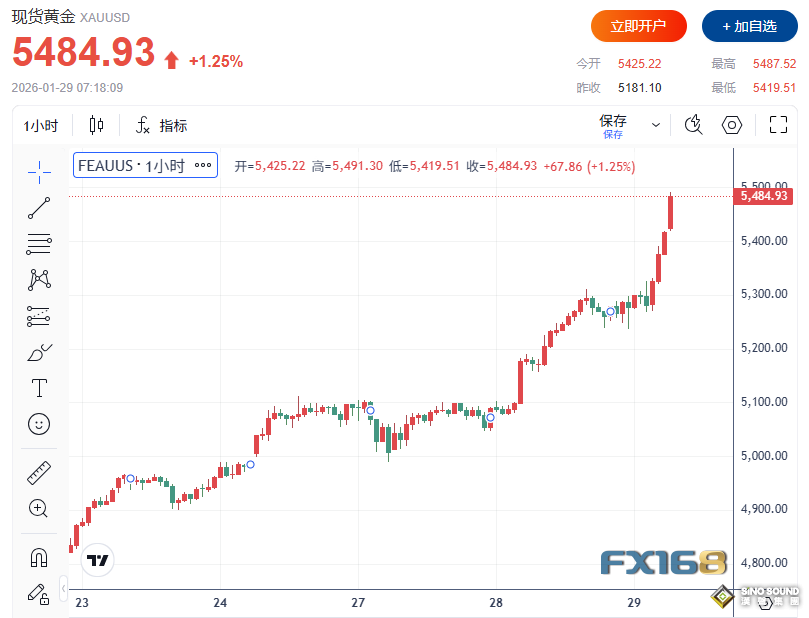This screenshot has width=809, height=618.
Task: Select the chart patterns tool
Action: tap(39, 279)
